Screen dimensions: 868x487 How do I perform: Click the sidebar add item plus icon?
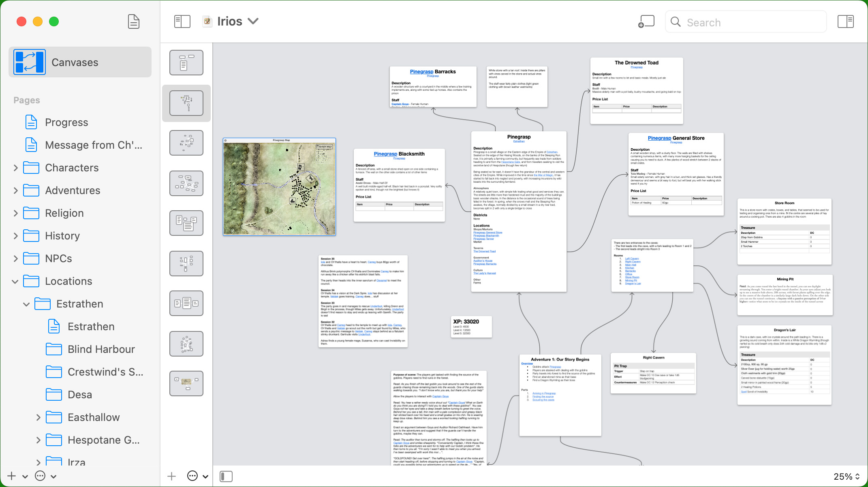click(11, 476)
